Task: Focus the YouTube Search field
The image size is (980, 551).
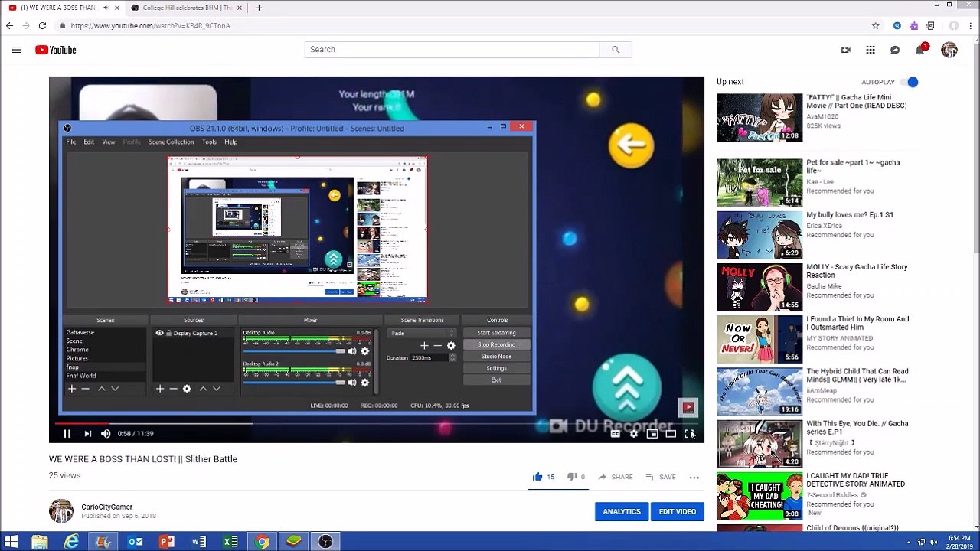Action: coord(452,50)
